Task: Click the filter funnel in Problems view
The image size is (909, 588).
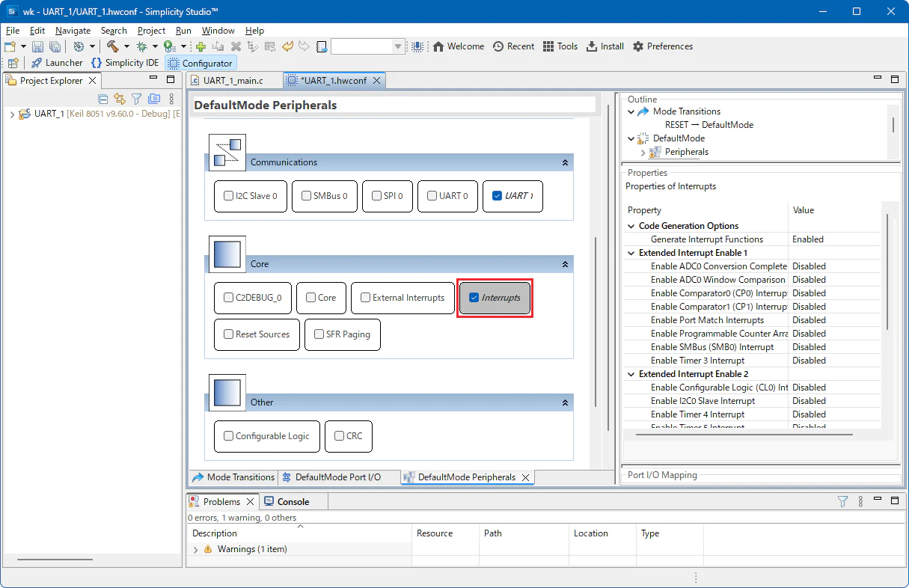Action: 842,502
